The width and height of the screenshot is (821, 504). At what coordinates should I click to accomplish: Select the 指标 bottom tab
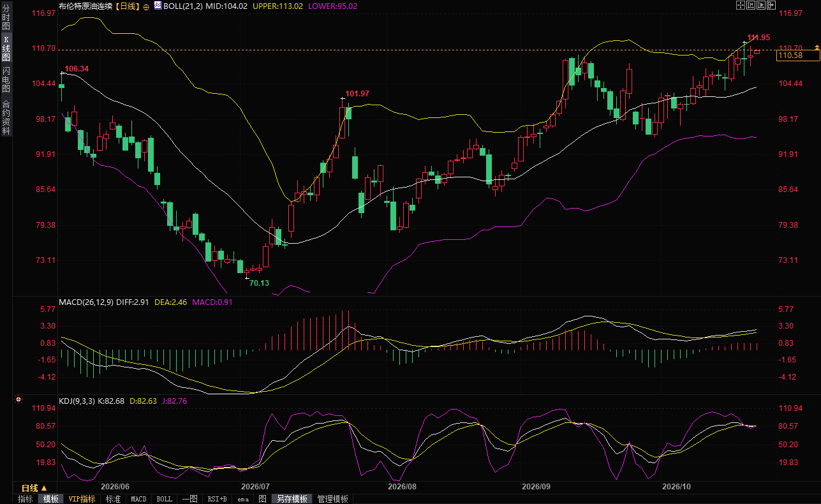coord(26,499)
